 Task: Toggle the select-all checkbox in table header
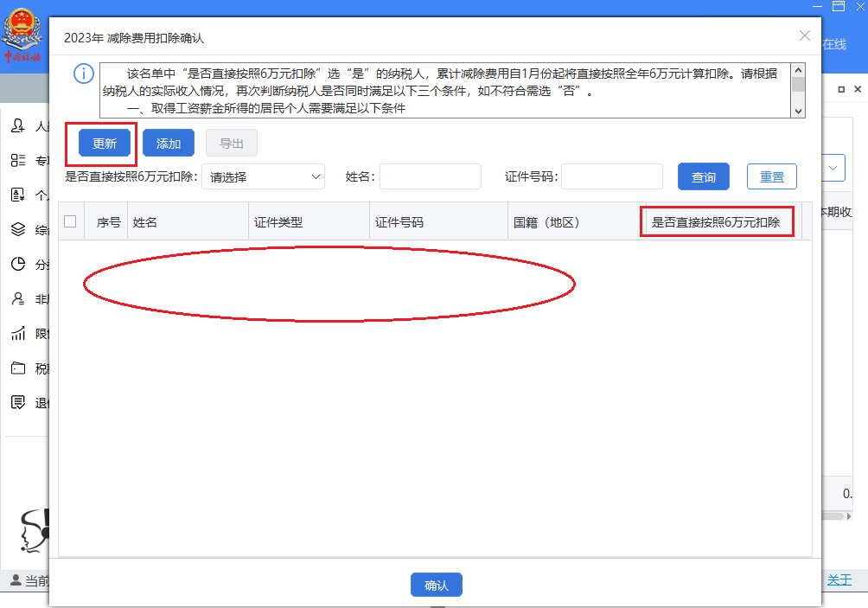coord(71,221)
